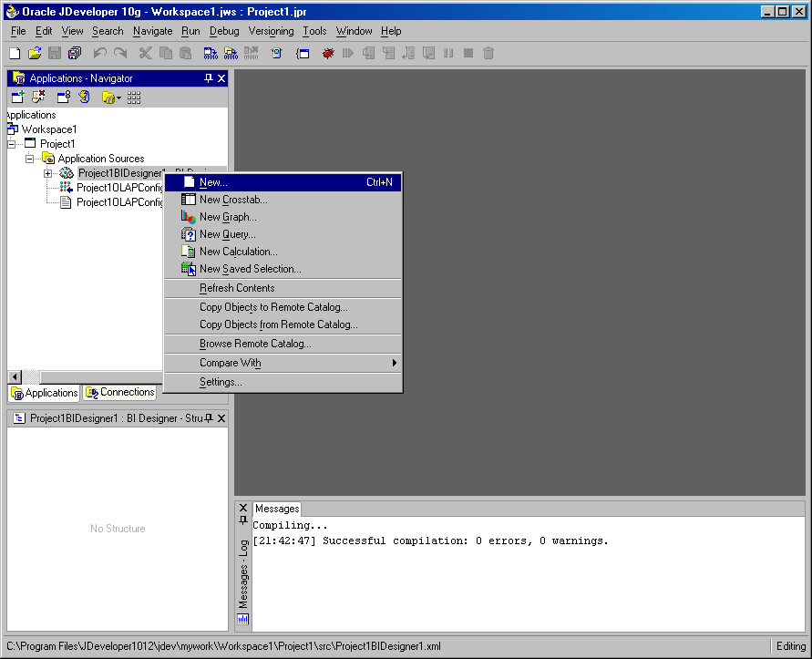The width and height of the screenshot is (812, 659).
Task: Click the Open folder toolbar icon
Action: pyautogui.click(x=35, y=53)
